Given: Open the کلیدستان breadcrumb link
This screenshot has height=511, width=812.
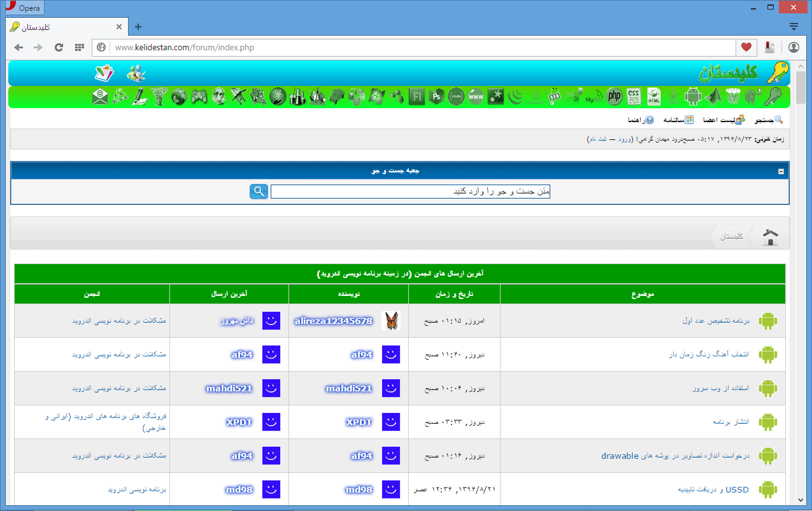Looking at the screenshot, I should pyautogui.click(x=731, y=237).
